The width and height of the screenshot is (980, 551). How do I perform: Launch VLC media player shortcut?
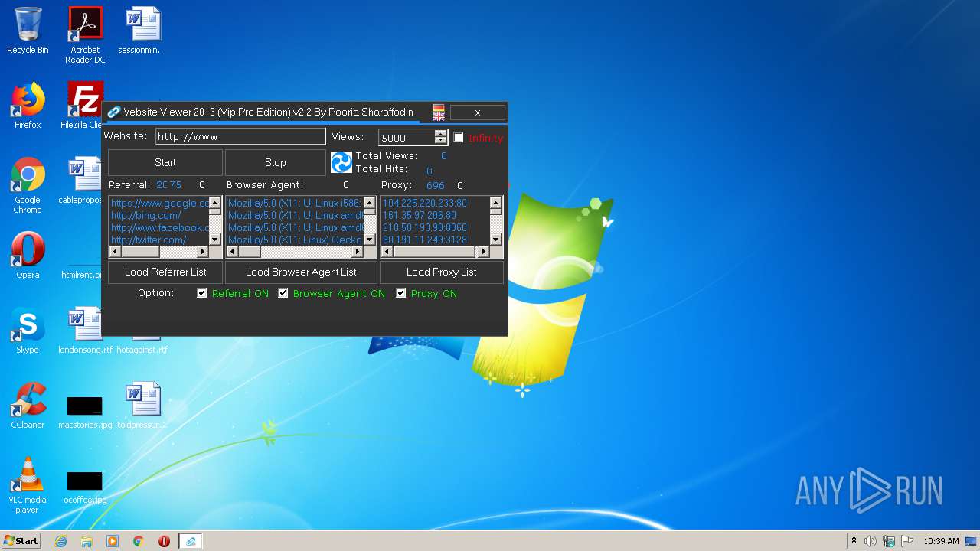pyautogui.click(x=28, y=485)
